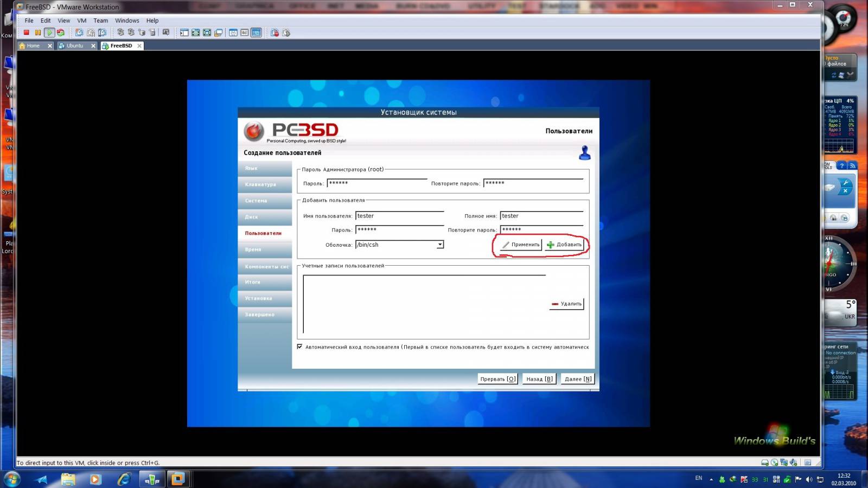
Task: Click the Unity mode toolbar icon
Action: pos(218,33)
